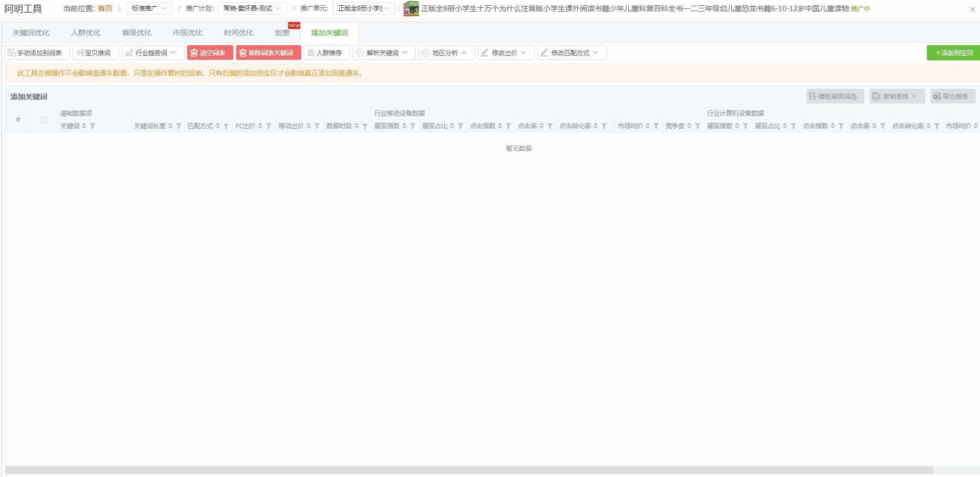Click the 宝贝推词 button
Viewport: 980px width, 477px height.
[96, 53]
